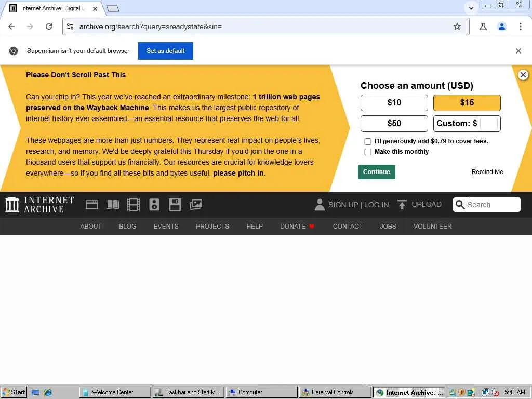Open the HELP menu item
This screenshot has width=532, height=399.
pyautogui.click(x=255, y=227)
